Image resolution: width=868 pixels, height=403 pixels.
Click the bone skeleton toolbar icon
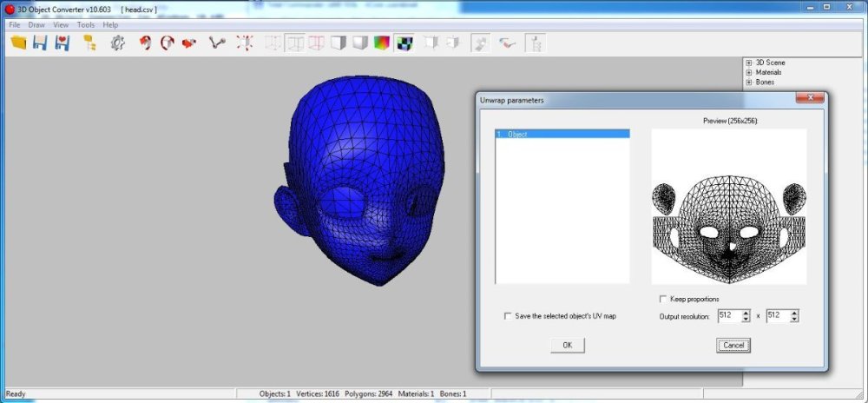217,43
